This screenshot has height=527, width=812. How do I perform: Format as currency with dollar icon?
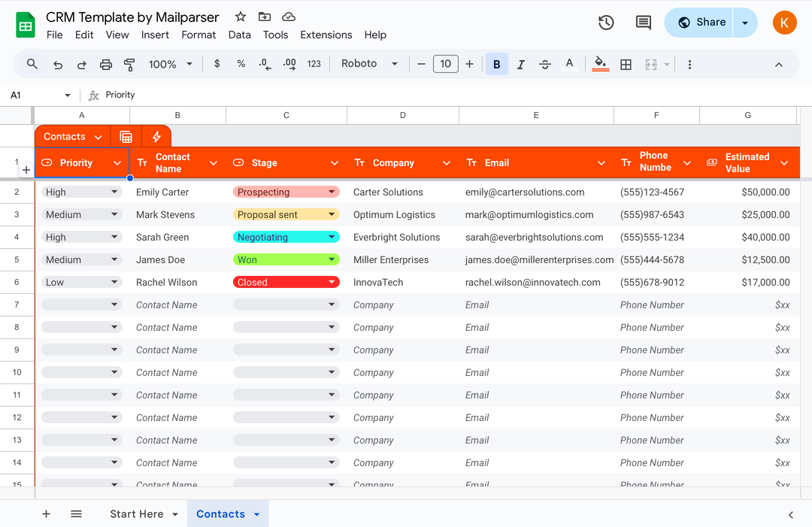point(217,64)
